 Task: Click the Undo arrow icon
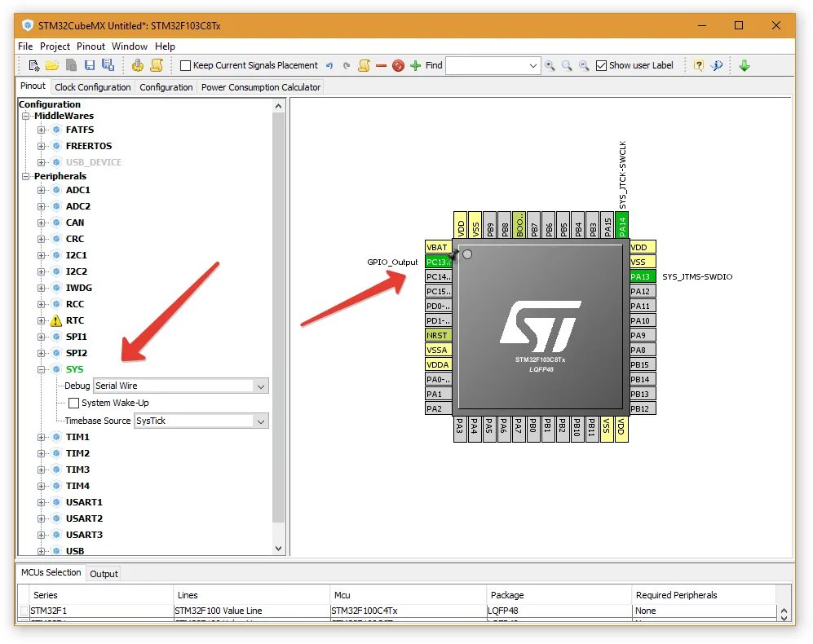tap(329, 66)
